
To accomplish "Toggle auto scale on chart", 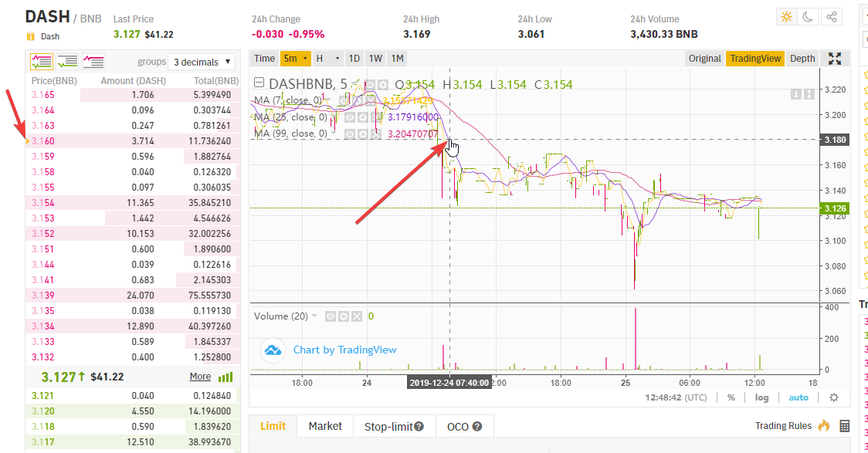I will point(798,397).
